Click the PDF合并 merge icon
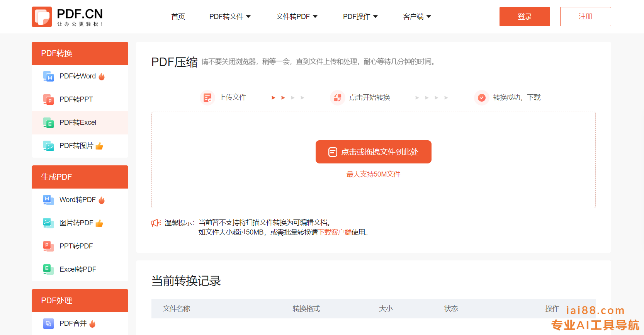 [x=48, y=324]
